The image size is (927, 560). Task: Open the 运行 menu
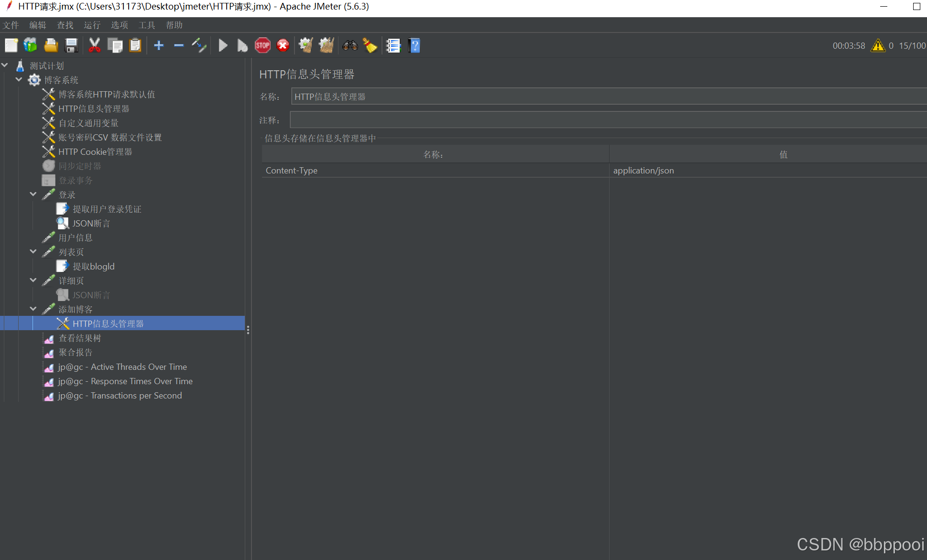(92, 25)
